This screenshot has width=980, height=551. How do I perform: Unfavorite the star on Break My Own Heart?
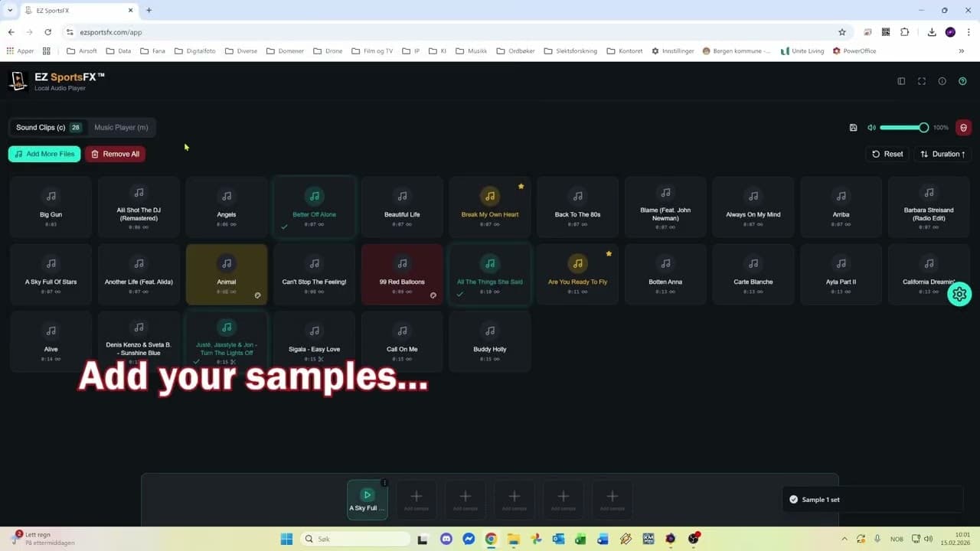pos(521,185)
